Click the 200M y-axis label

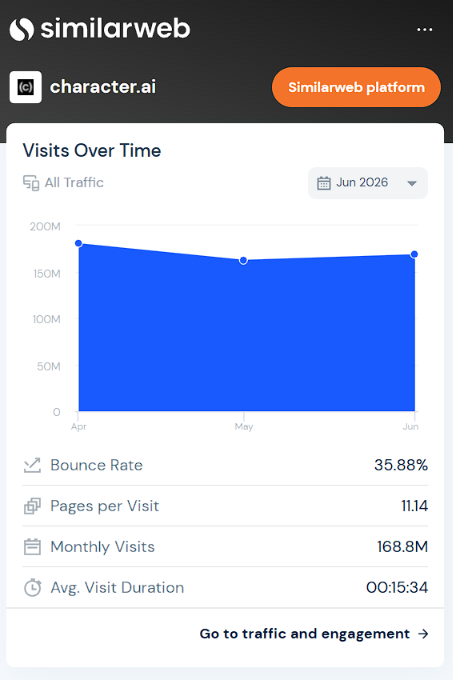tap(45, 226)
